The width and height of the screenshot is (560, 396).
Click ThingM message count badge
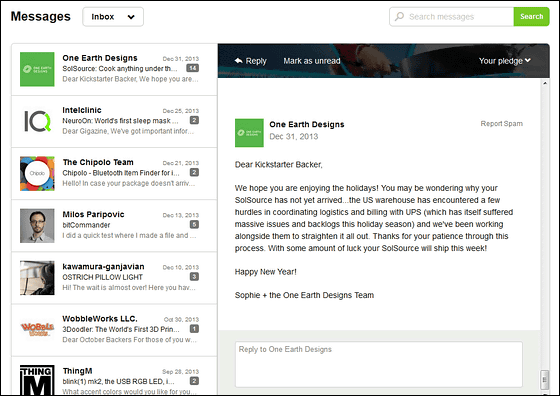click(194, 381)
